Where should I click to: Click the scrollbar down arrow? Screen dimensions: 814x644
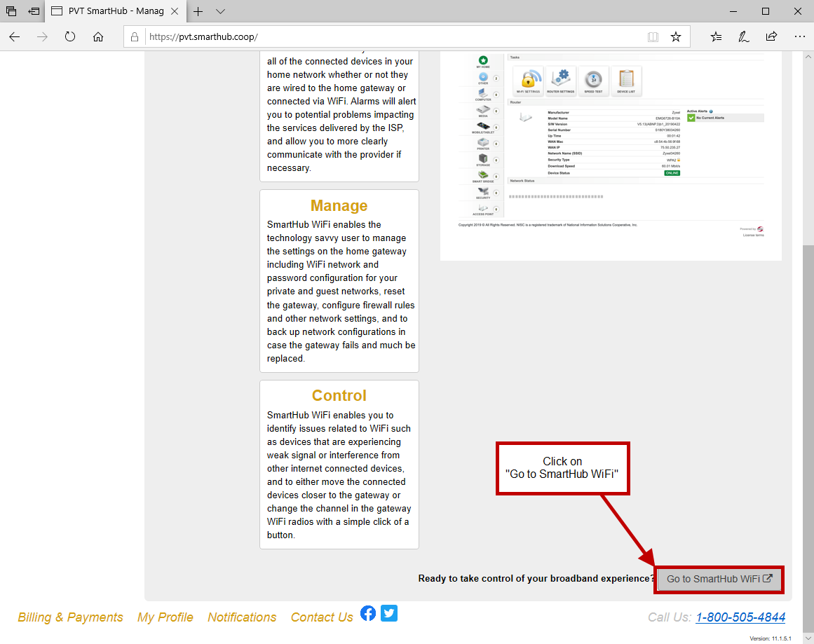click(808, 638)
